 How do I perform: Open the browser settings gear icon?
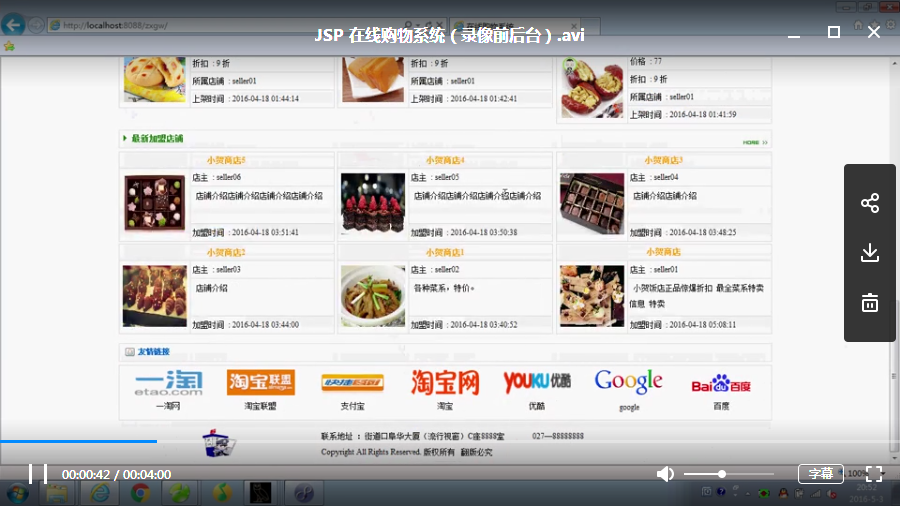point(890,25)
